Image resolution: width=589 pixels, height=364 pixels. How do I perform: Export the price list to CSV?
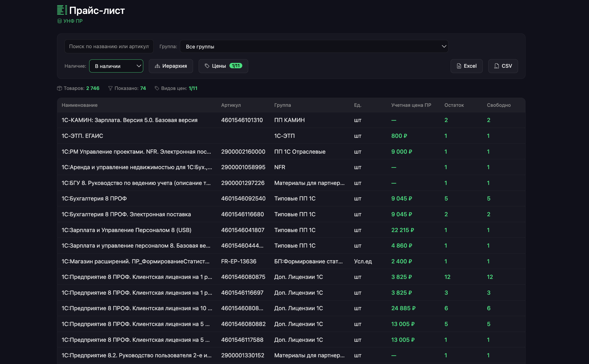pyautogui.click(x=503, y=66)
